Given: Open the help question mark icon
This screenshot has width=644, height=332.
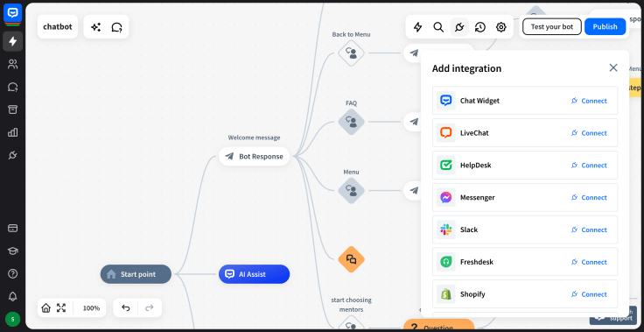Looking at the screenshot, I should tap(13, 273).
